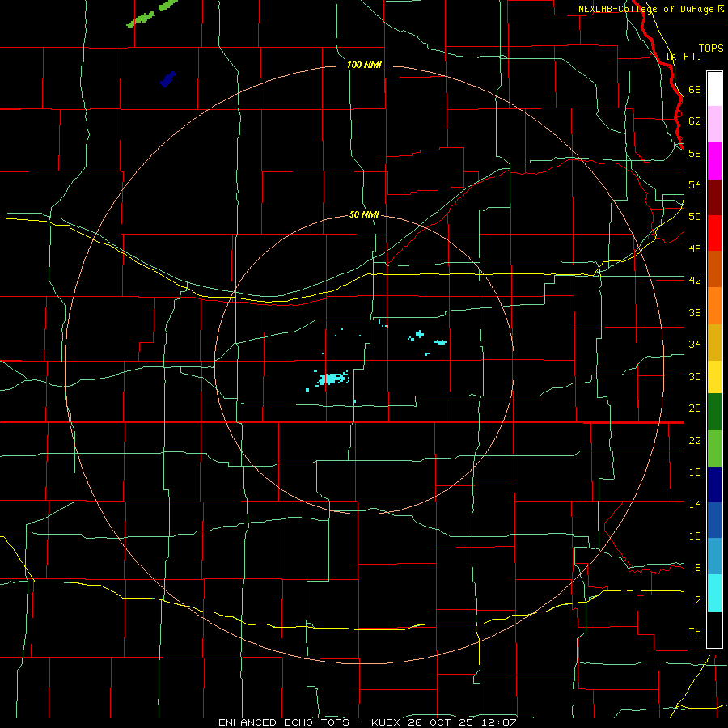Click the "50" legend value

[695, 216]
